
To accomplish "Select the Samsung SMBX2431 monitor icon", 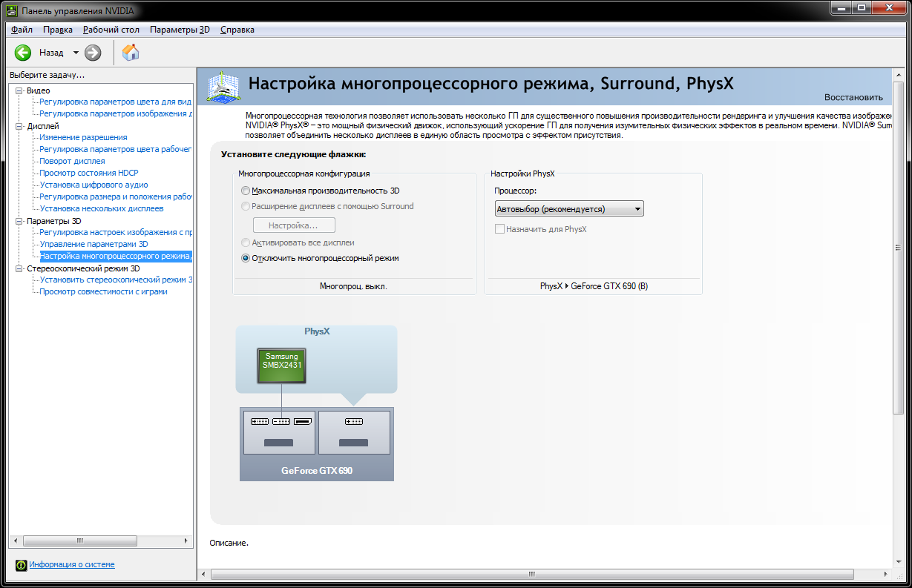I will [x=282, y=366].
